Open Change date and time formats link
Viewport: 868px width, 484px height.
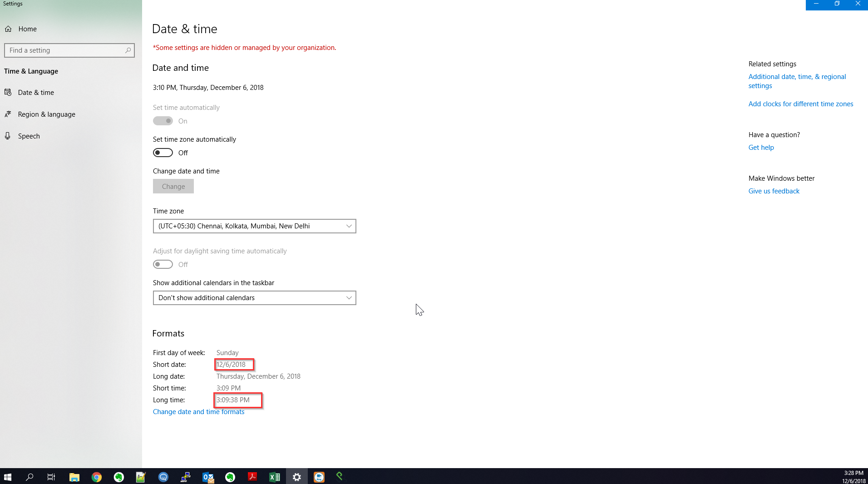(198, 412)
